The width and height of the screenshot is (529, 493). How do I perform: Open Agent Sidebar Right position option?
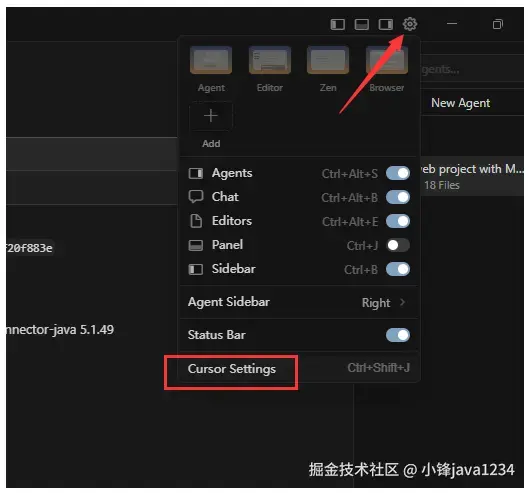pyautogui.click(x=376, y=303)
